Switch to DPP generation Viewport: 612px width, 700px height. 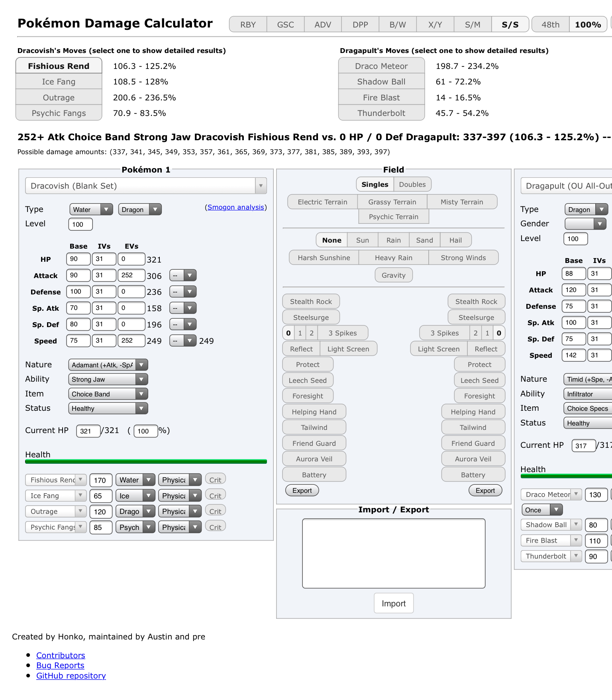point(360,25)
